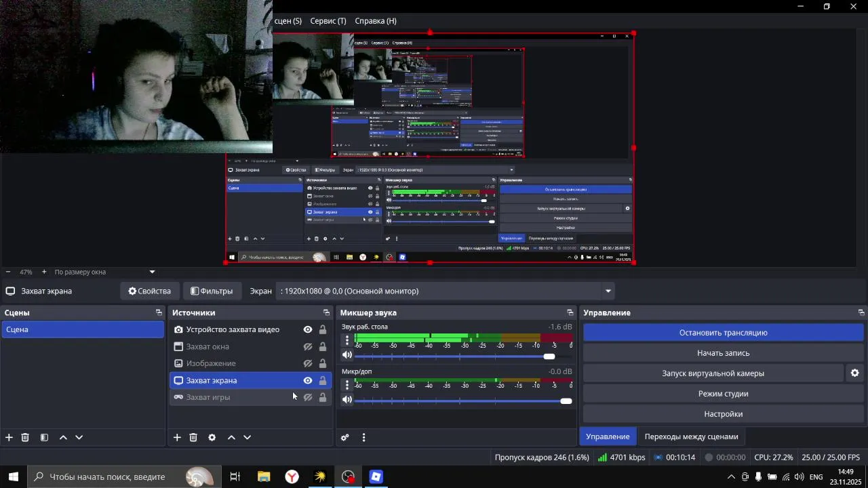868x488 pixels.
Task: Open Настройки button in controls
Action: click(x=724, y=414)
